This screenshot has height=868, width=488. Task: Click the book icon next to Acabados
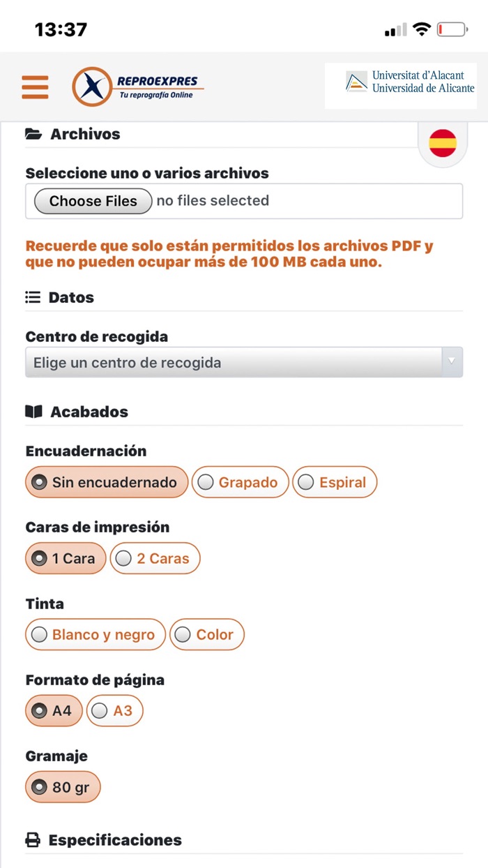click(33, 411)
